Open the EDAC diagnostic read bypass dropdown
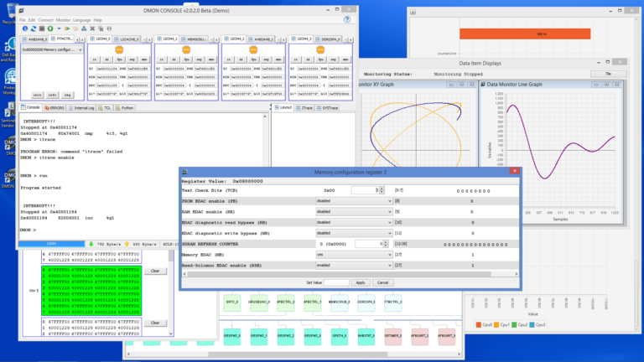644x362 pixels. [x=354, y=222]
